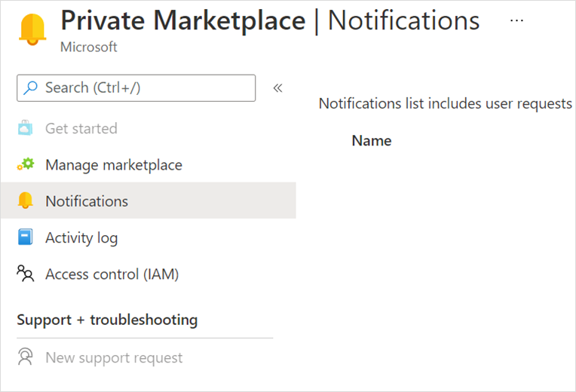Screen dimensions: 576x392
Task: Click the Name column header
Action: click(372, 141)
